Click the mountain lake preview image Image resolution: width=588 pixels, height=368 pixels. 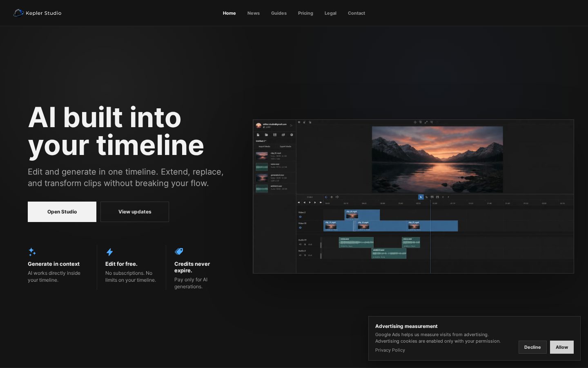(x=437, y=159)
